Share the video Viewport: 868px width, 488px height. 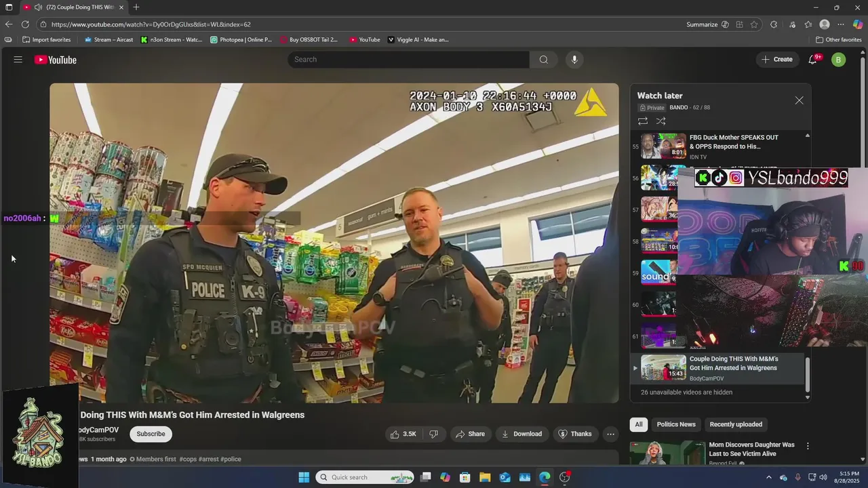(x=470, y=434)
